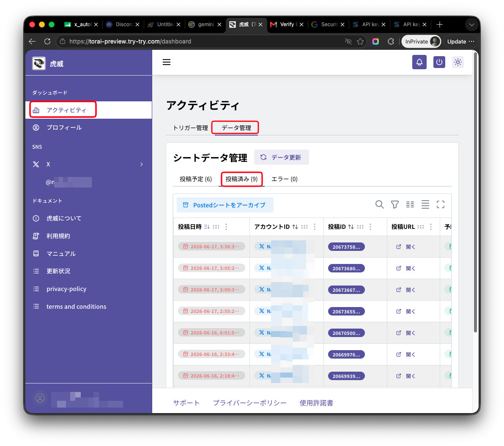
Task: Click the page vertical scrollbar
Action: point(475,193)
